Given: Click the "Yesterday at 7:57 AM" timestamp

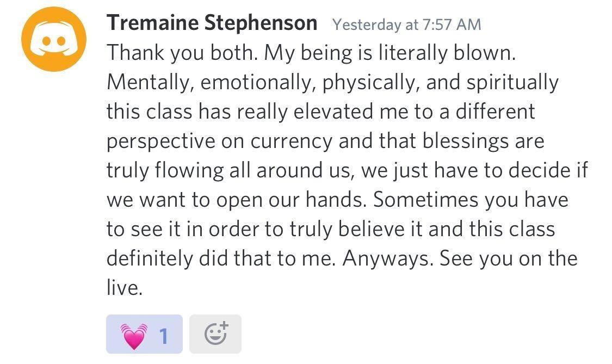Looking at the screenshot, I should (406, 24).
